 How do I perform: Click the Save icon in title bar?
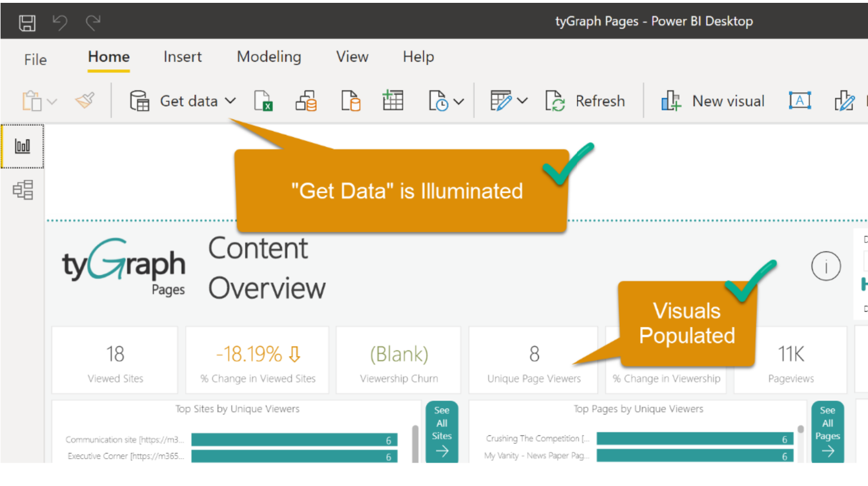click(x=27, y=23)
